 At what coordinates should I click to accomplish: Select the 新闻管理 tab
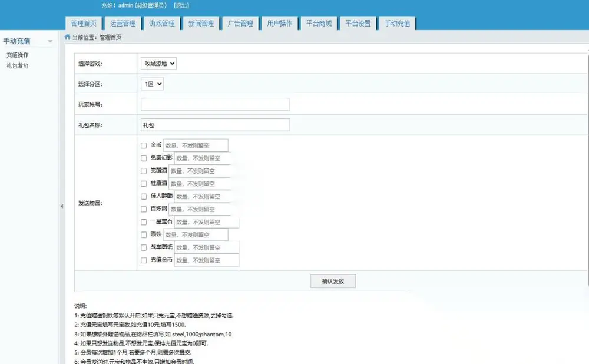click(x=201, y=24)
